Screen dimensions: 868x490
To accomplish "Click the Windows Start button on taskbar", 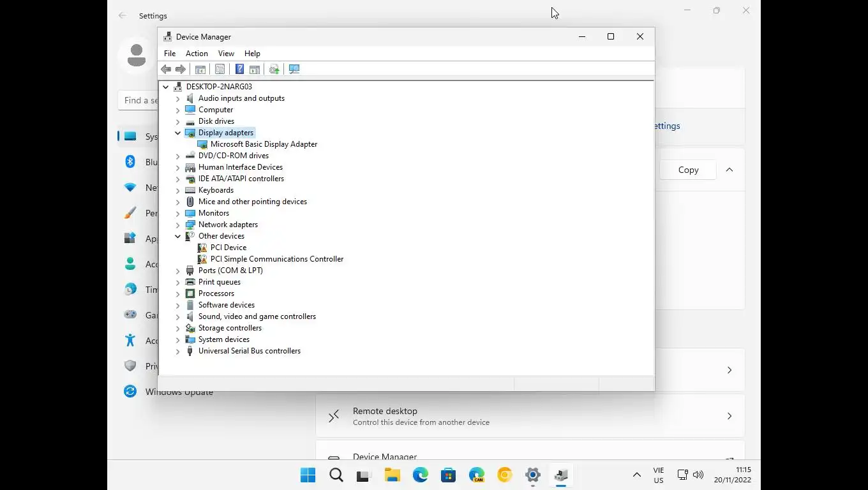I will [308, 475].
